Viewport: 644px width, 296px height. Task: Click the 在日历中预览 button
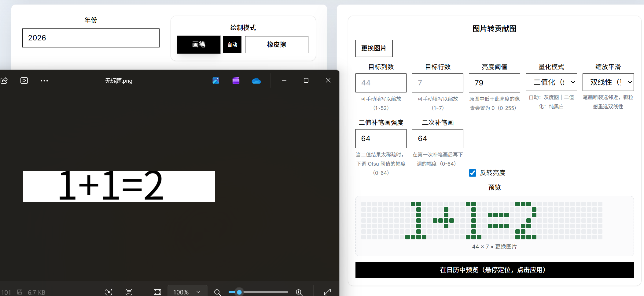[494, 270]
